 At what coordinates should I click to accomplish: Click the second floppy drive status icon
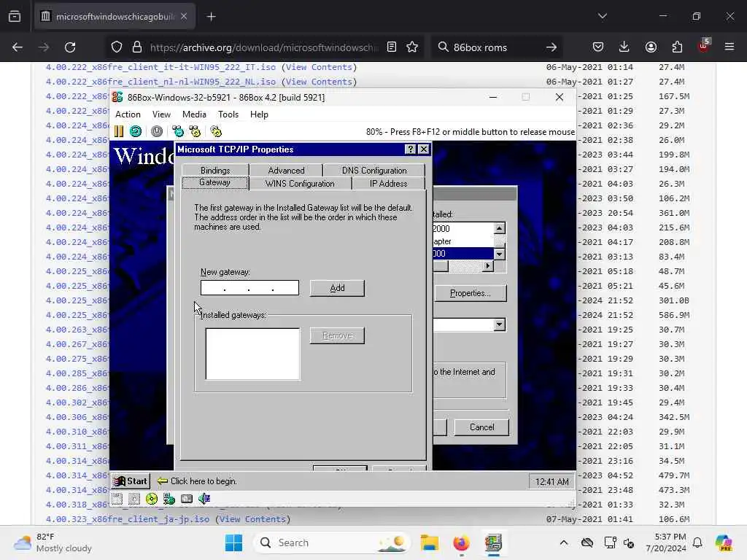pos(134,499)
